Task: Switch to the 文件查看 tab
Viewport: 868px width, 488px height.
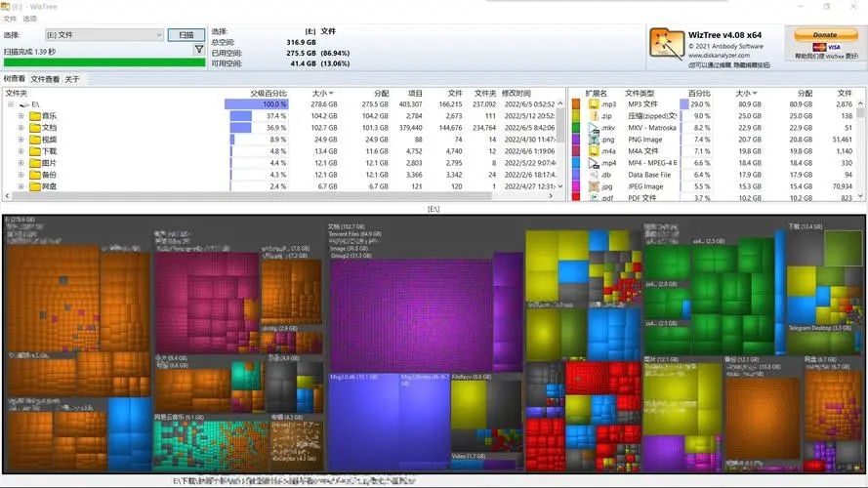Action: click(x=45, y=79)
